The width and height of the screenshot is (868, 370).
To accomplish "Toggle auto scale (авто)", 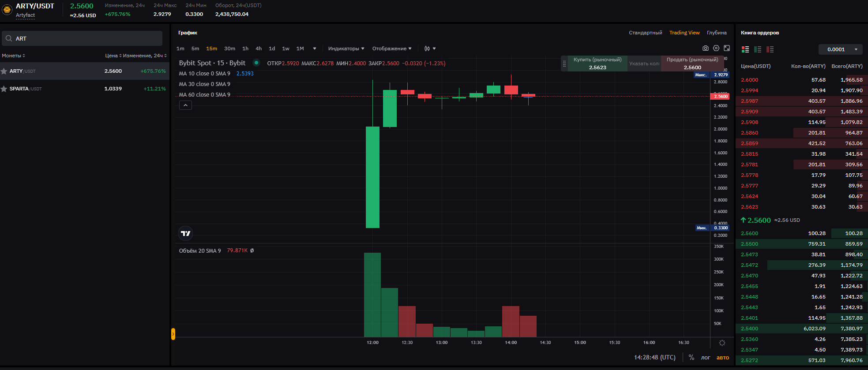I will (x=723, y=358).
